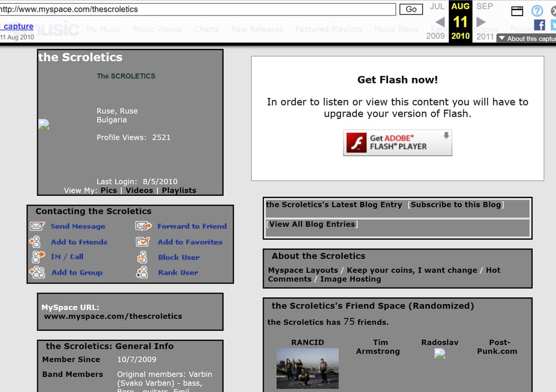Click the Go button

click(x=411, y=9)
